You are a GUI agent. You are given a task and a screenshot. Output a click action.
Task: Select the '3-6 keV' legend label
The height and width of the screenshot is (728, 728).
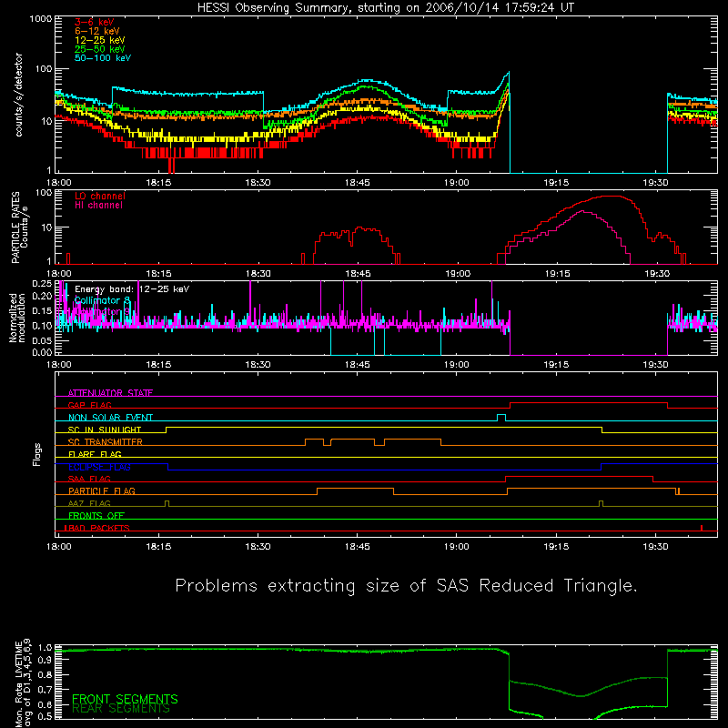pyautogui.click(x=94, y=22)
